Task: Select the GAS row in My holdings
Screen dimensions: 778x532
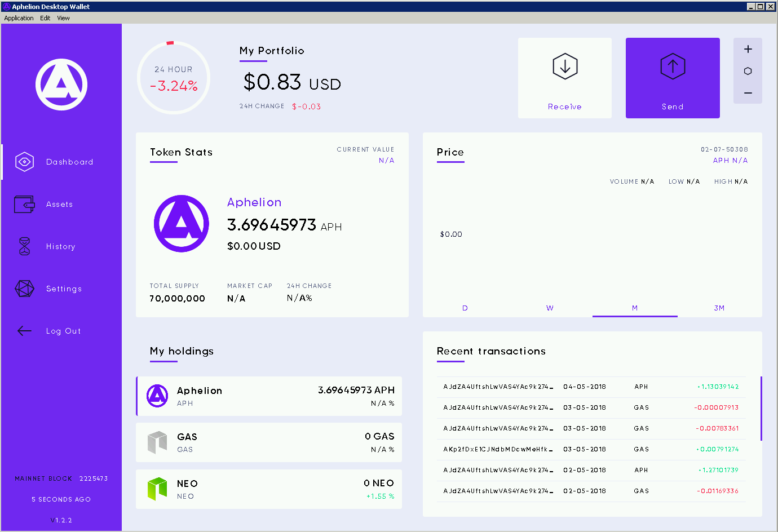Action: coord(269,442)
